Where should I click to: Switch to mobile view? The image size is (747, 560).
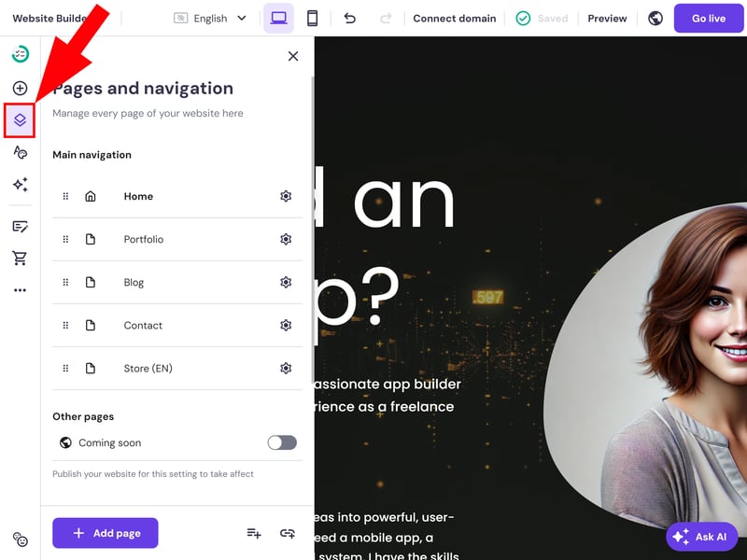[x=312, y=19]
